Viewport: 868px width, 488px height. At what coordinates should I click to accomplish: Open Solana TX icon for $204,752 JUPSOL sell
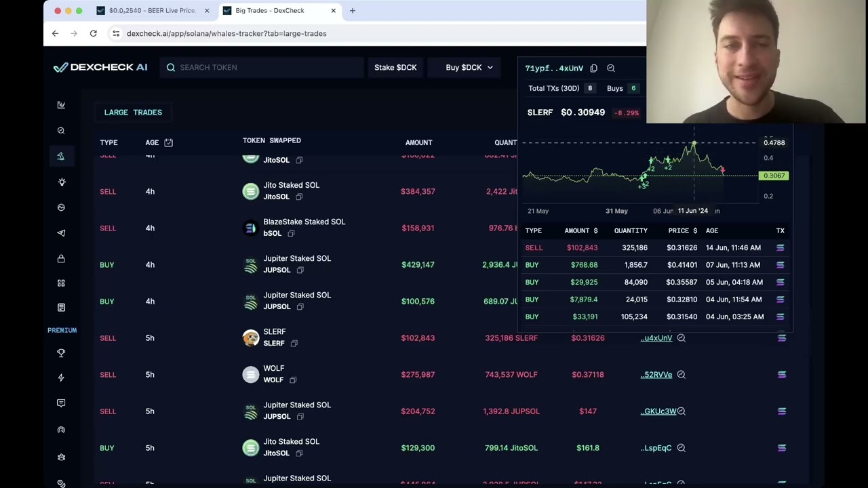pyautogui.click(x=782, y=411)
